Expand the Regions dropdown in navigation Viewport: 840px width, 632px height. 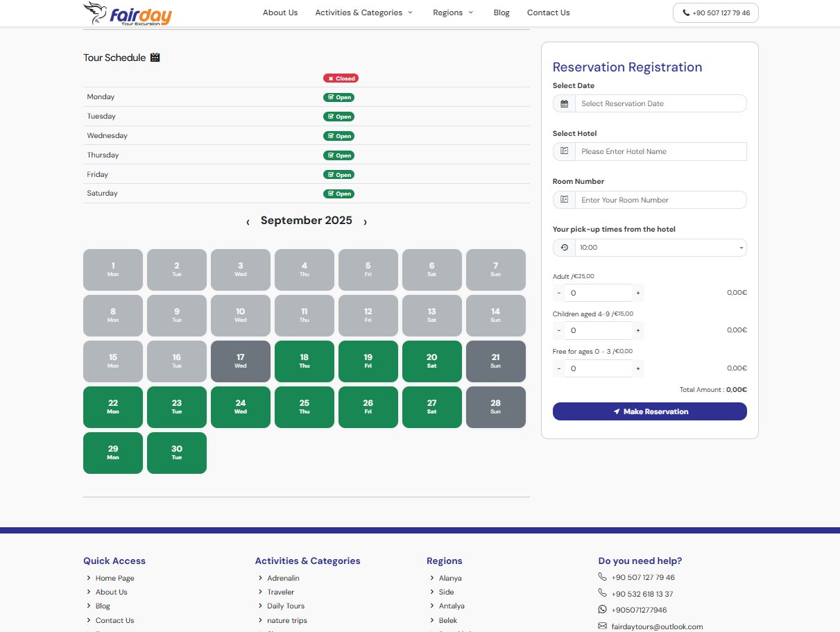[453, 12]
